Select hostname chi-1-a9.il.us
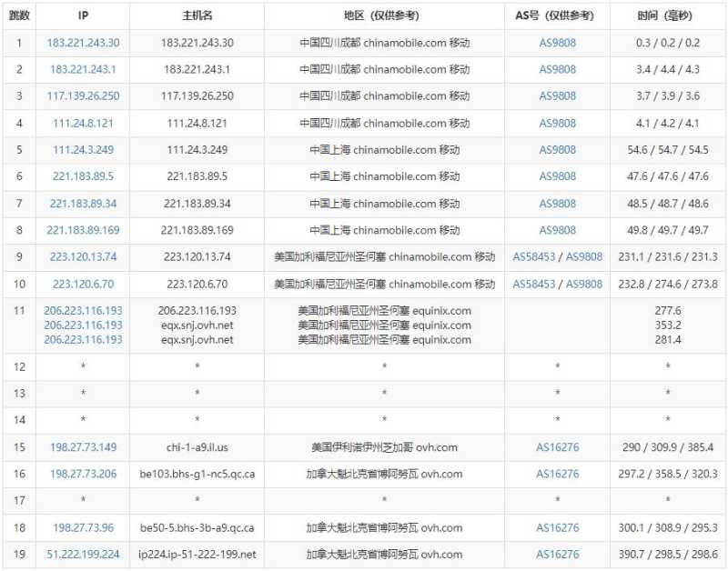Viewport: 728px width, 571px height. [x=197, y=447]
